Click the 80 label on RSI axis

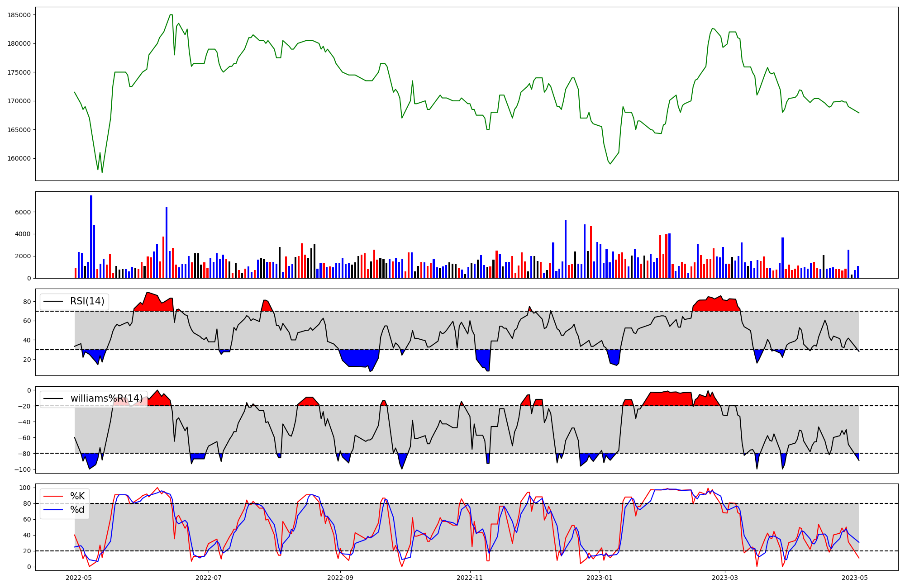coord(27,302)
